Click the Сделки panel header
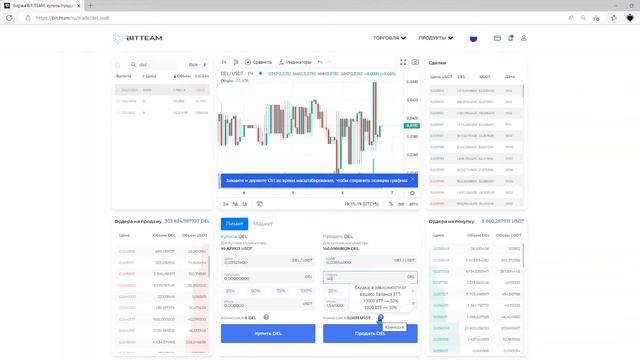The image size is (640, 360). 438,63
